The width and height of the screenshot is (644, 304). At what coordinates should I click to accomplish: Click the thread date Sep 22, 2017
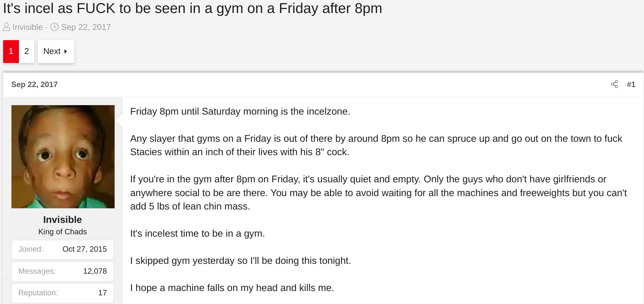pos(86,27)
